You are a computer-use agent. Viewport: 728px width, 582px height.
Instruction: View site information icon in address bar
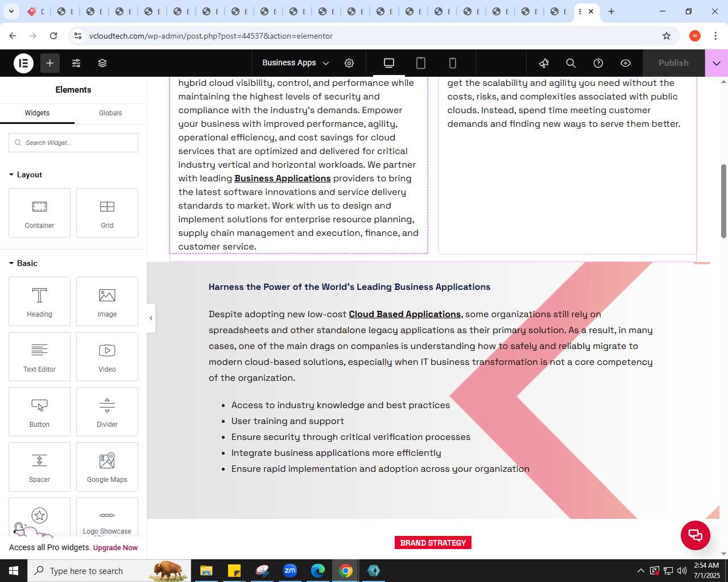(x=78, y=36)
